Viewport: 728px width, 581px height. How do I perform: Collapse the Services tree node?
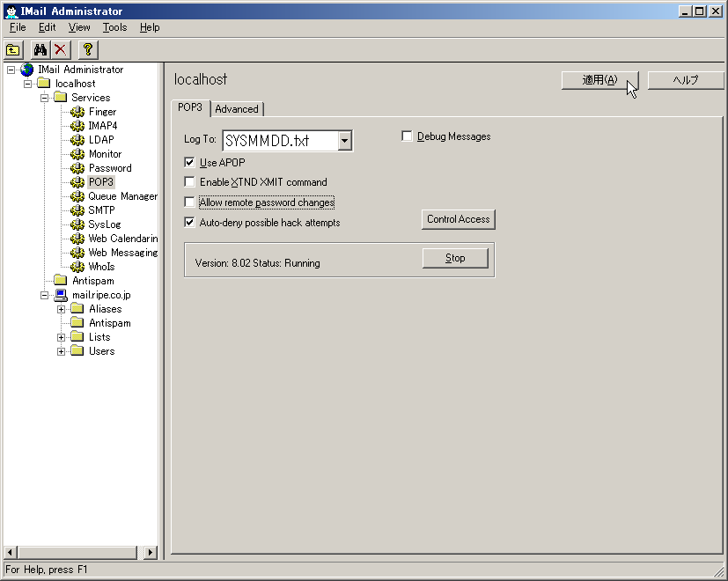click(x=44, y=98)
